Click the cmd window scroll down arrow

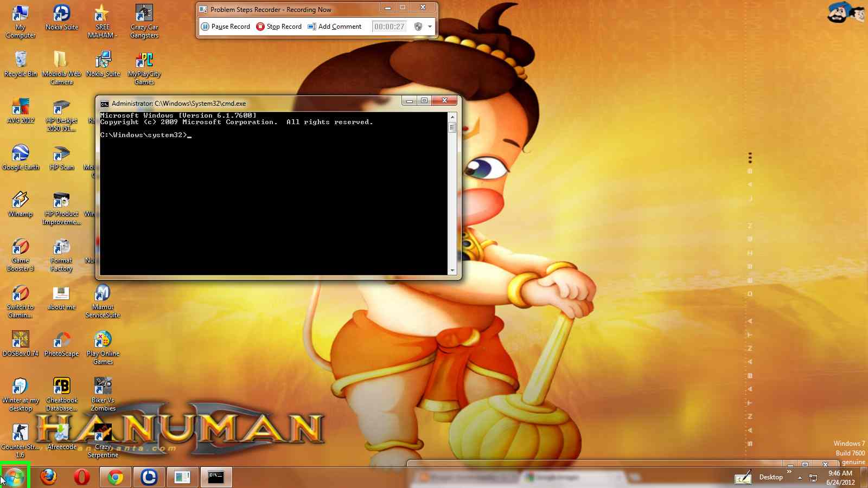coord(452,270)
